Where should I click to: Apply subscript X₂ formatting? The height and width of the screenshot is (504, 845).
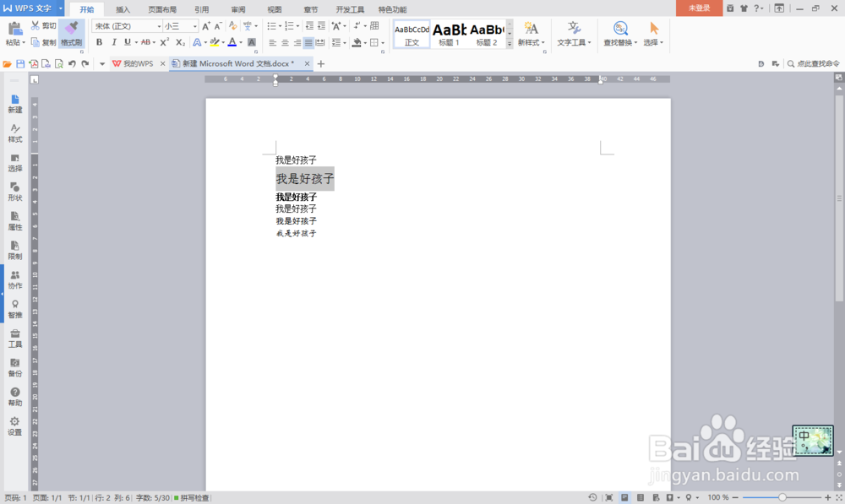(181, 42)
